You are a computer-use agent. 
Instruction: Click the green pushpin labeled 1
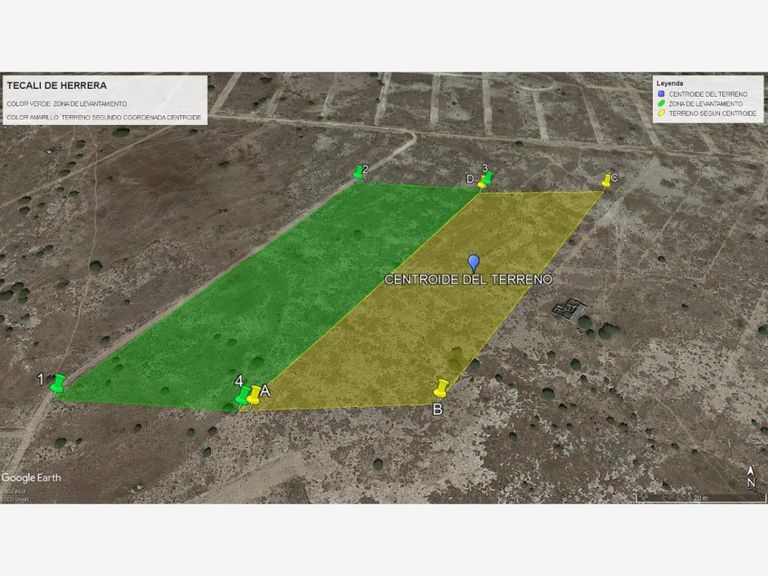pyautogui.click(x=58, y=383)
